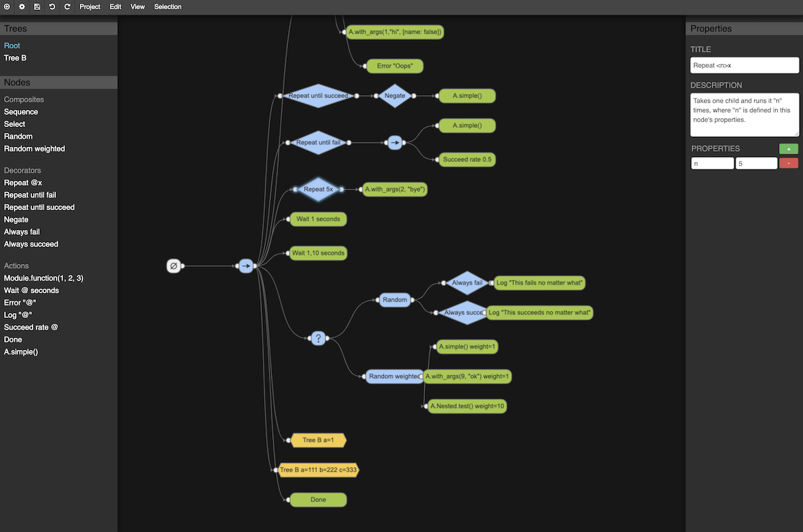The width and height of the screenshot is (803, 532).
Task: Redo the last undone action
Action: click(67, 7)
